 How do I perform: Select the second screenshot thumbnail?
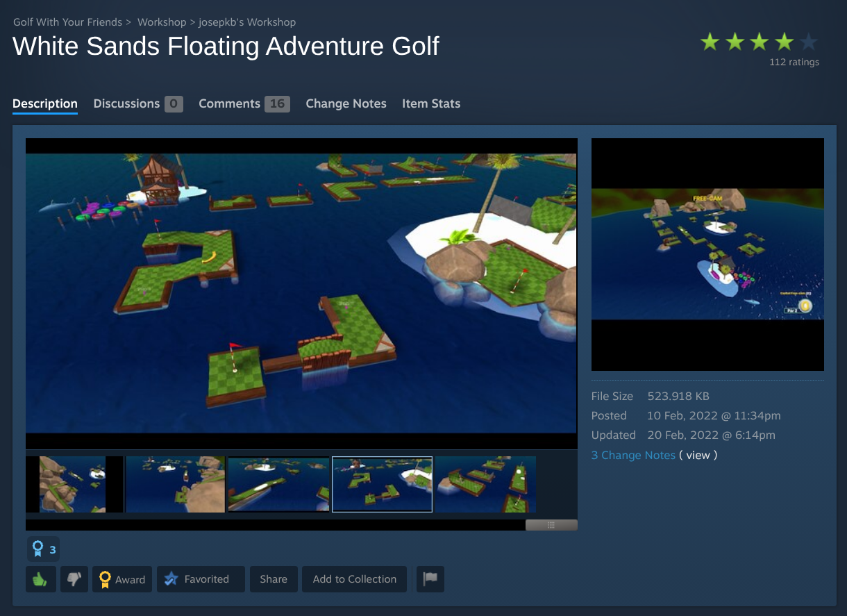coord(176,484)
